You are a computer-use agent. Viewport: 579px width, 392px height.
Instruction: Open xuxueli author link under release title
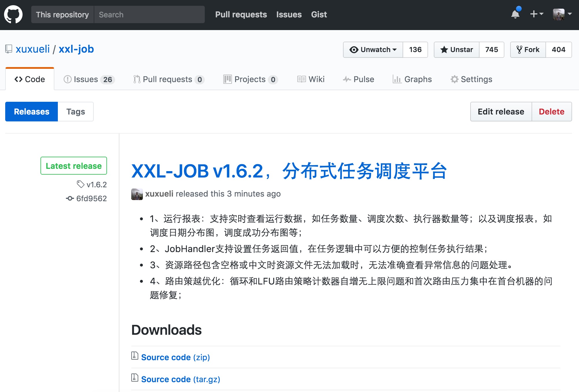(159, 194)
